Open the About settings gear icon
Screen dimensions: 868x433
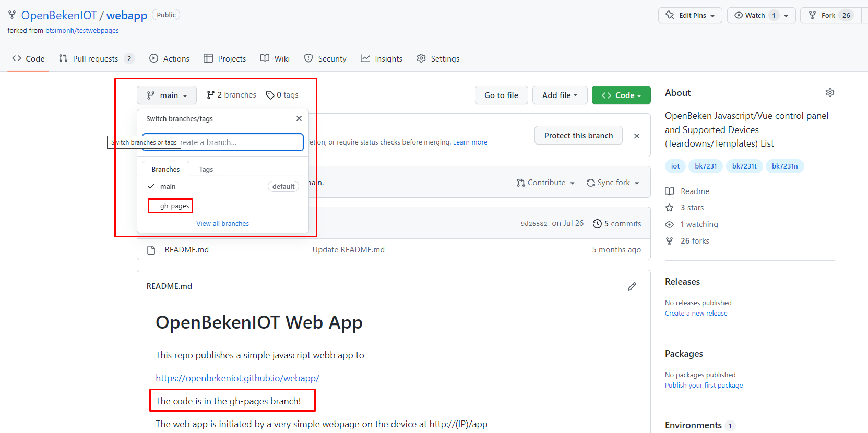830,92
